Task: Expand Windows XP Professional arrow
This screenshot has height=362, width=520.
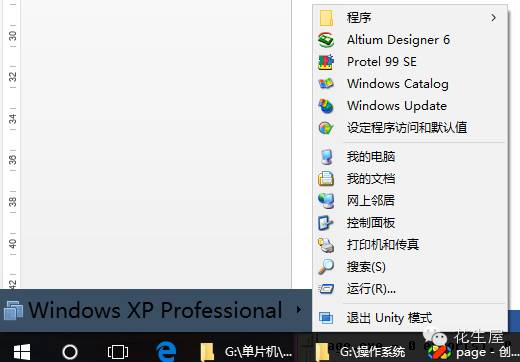Action: 299,310
